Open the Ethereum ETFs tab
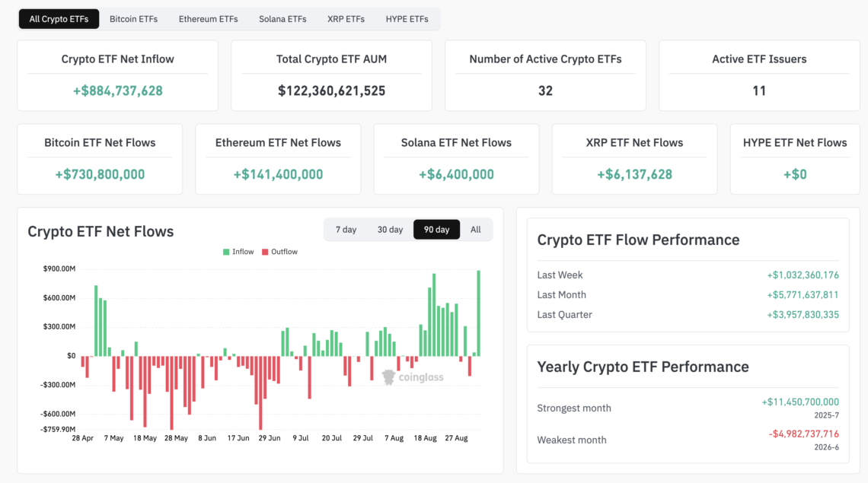The image size is (868, 483). coord(208,19)
